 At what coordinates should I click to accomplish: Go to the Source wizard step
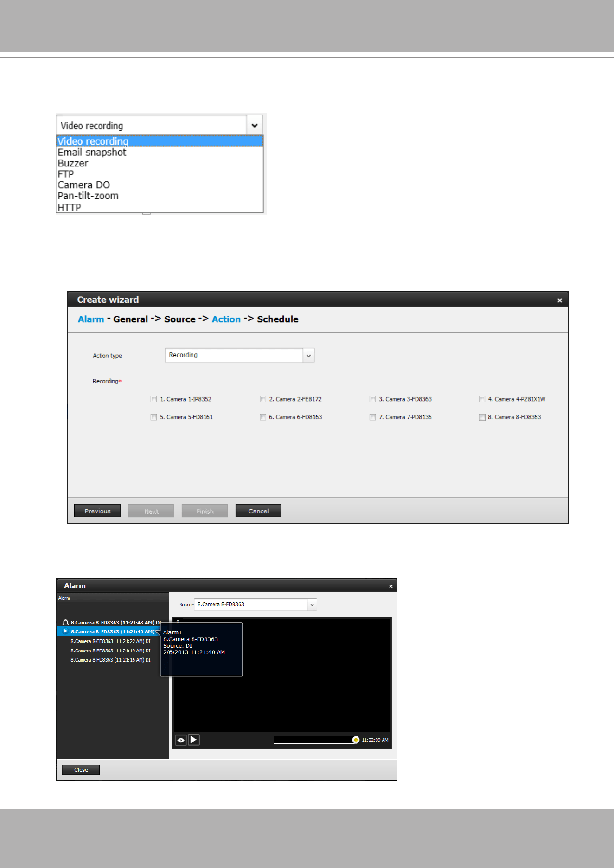(x=179, y=319)
